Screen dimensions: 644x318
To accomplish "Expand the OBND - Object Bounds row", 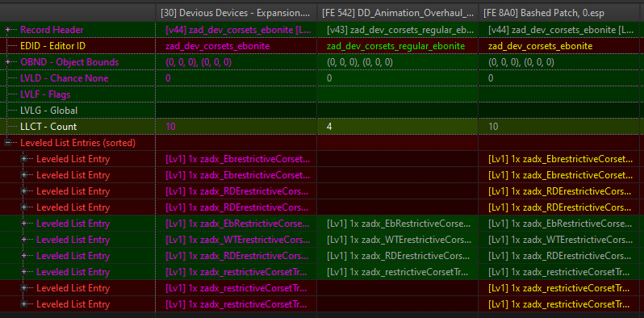I will click(8, 62).
